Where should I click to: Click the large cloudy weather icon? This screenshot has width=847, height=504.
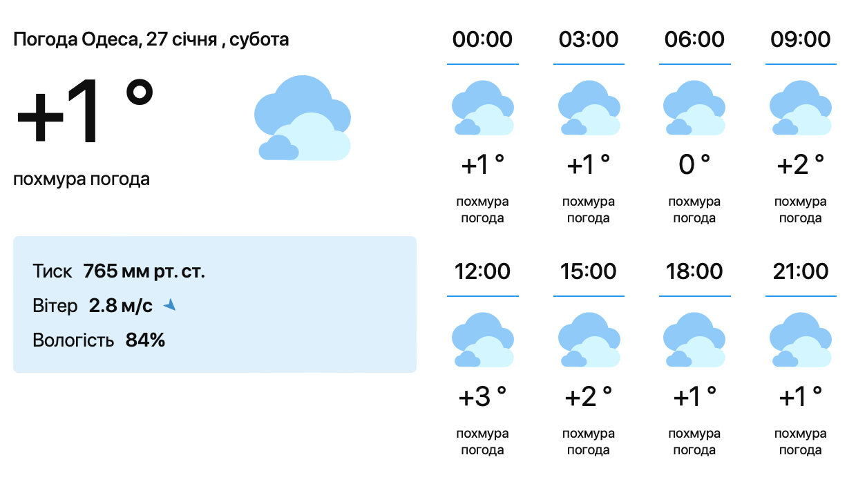(303, 119)
